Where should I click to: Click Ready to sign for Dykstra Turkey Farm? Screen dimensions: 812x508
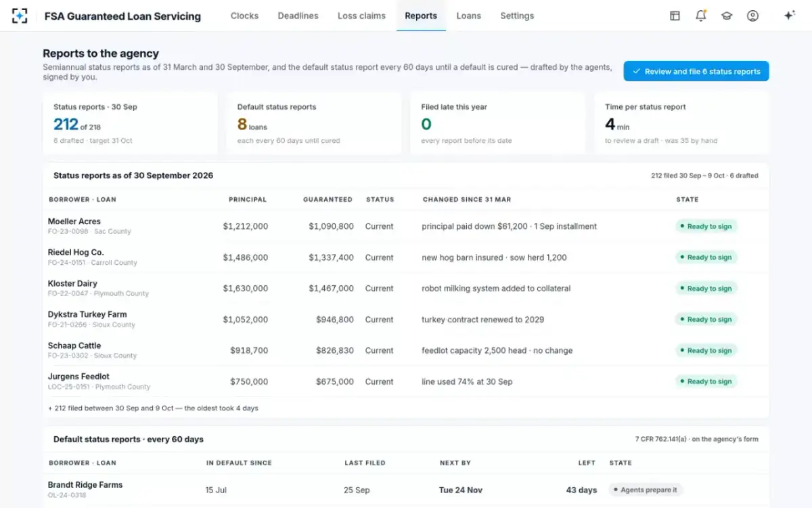tap(706, 320)
